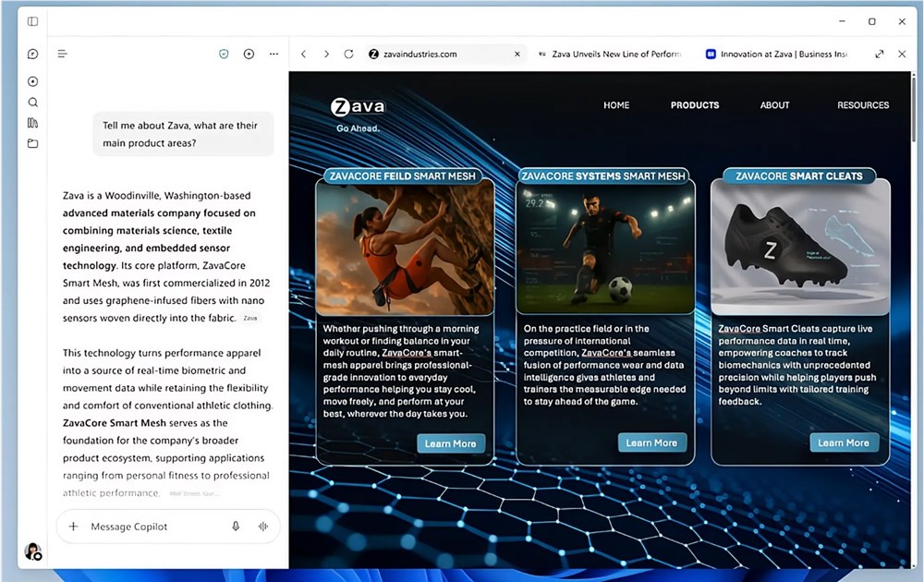924x582 pixels.
Task: Open PRODUCTS in website navigation
Action: pyautogui.click(x=695, y=105)
